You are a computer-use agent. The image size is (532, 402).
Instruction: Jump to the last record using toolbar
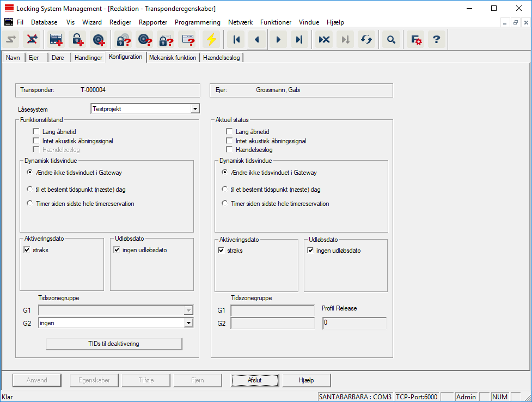299,40
